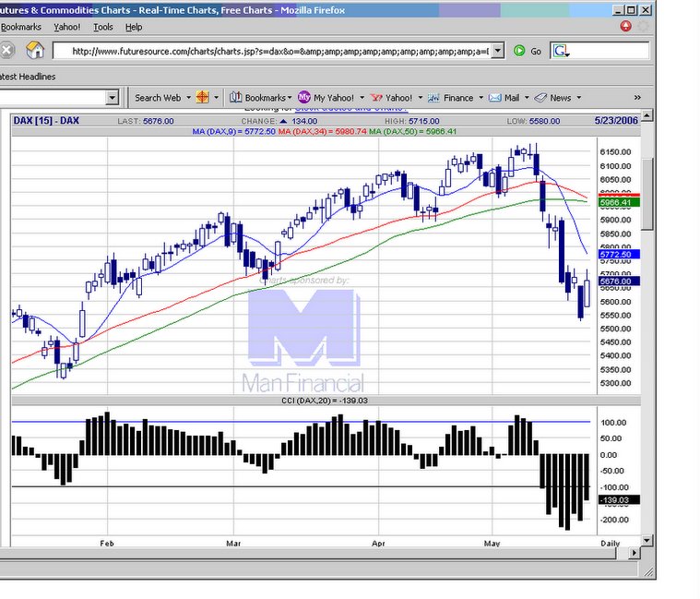Expand Yahoo! dropdown arrow

click(420, 98)
